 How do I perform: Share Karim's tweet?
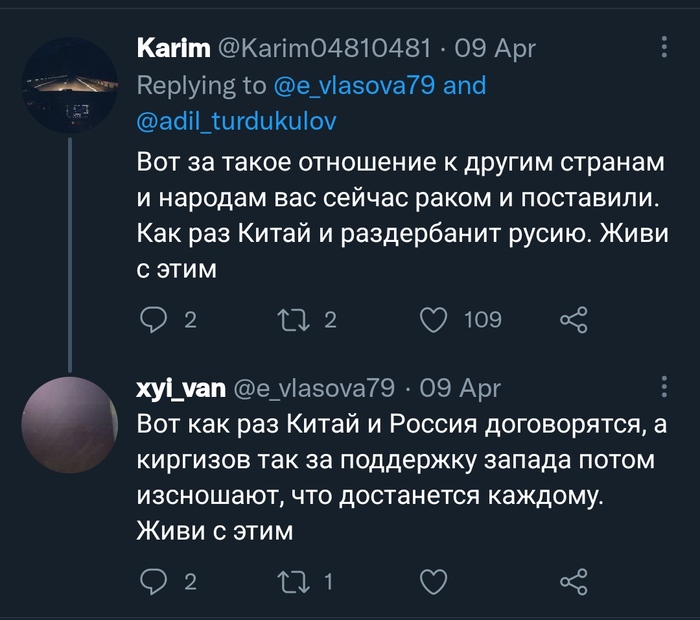tap(573, 320)
